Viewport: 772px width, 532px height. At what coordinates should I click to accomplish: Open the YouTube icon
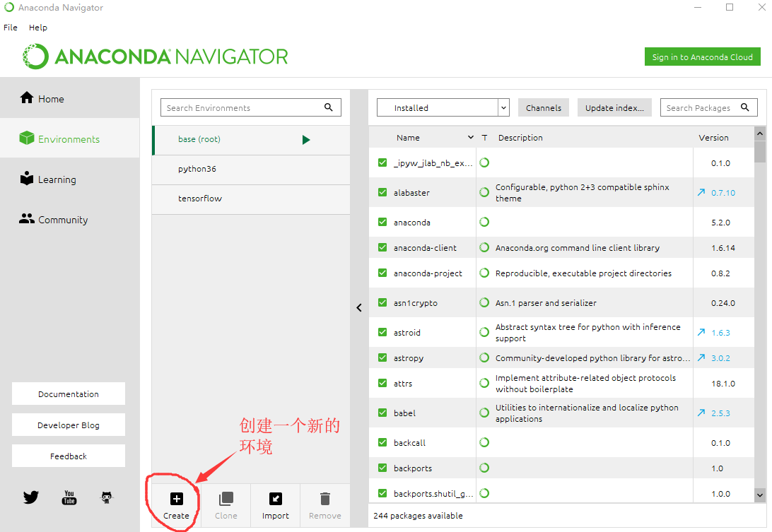(69, 497)
